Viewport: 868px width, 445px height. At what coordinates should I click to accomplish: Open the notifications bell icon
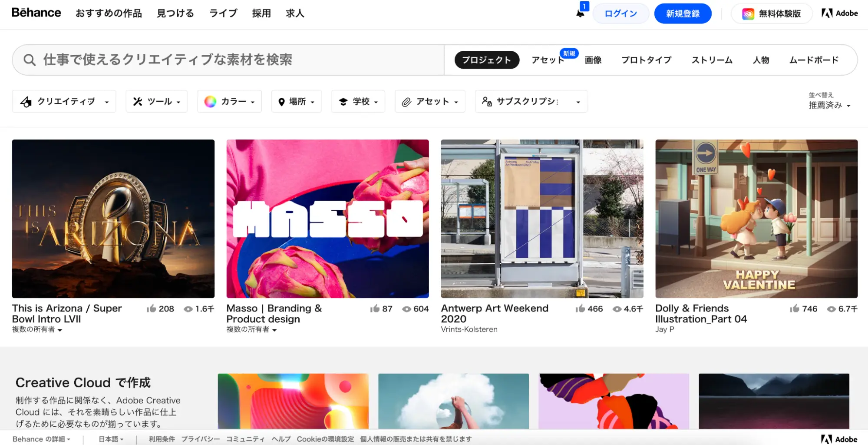(580, 13)
